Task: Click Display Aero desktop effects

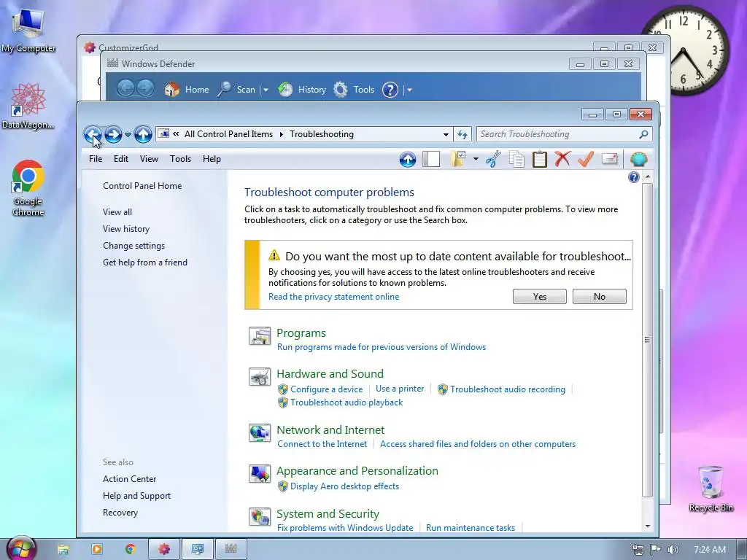Action: click(x=344, y=486)
